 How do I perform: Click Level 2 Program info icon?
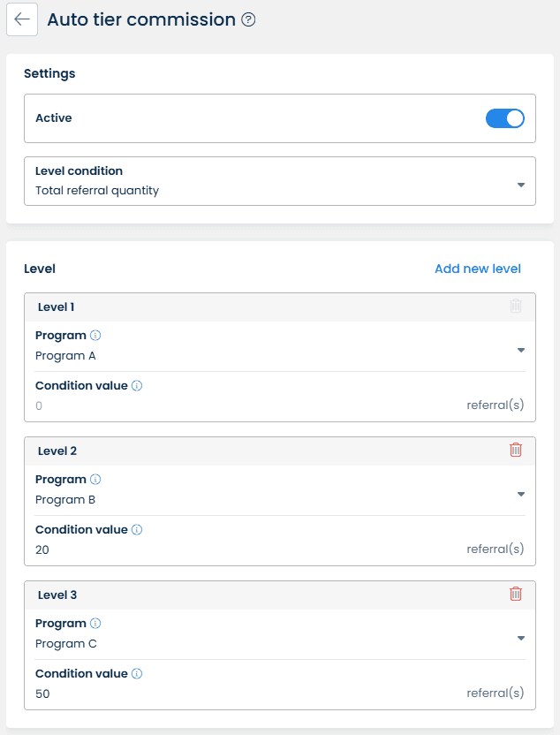coord(95,480)
